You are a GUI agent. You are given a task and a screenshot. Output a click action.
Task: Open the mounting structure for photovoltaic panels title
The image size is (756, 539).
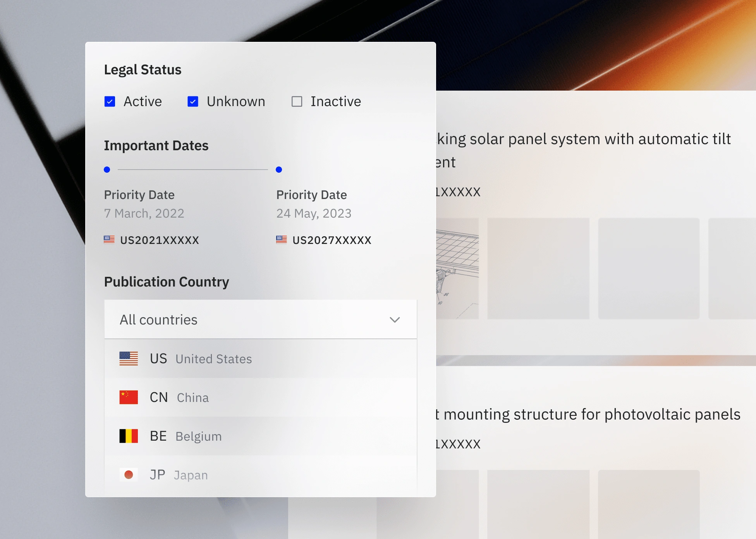click(x=588, y=414)
